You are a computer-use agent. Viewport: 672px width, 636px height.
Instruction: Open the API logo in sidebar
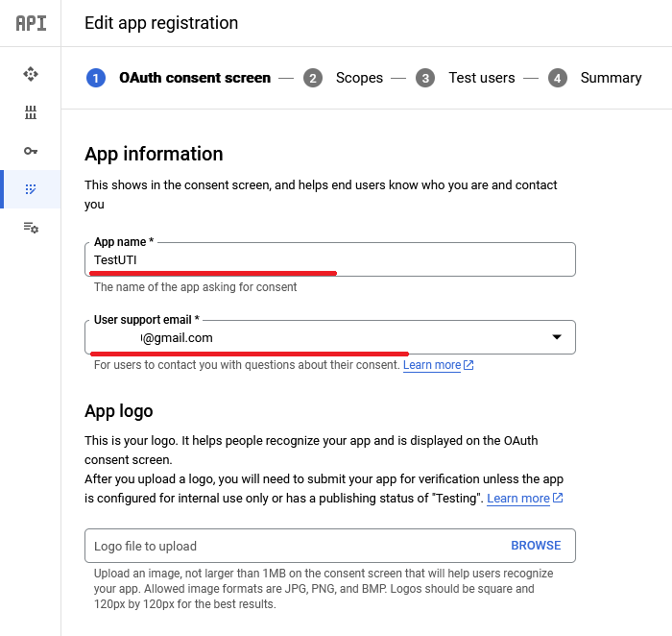pyautogui.click(x=31, y=23)
